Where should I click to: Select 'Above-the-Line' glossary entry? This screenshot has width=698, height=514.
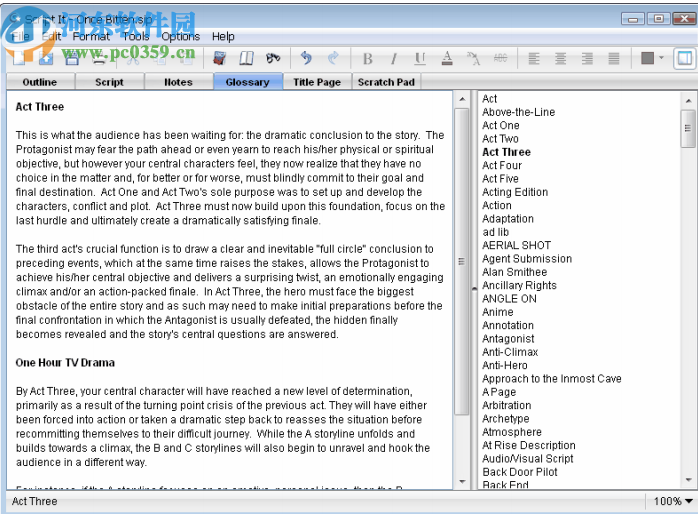[x=519, y=112]
